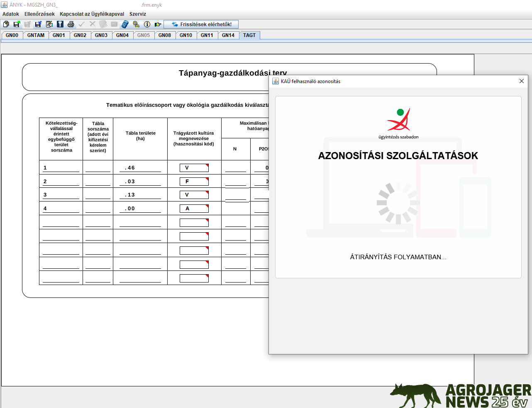Screen dimensions: 532x408
Task: Click the pointing hand icon
Action: pos(158,25)
